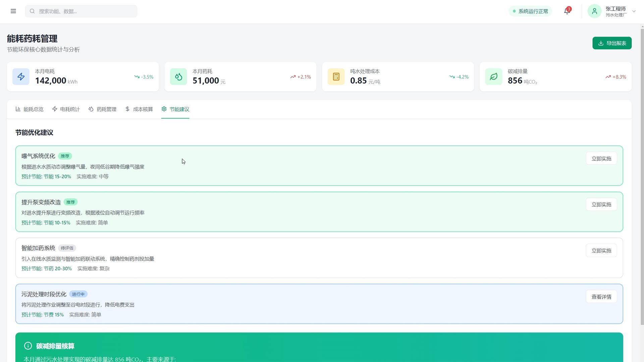Click 预计节能: 节药 20-30% text
644x362 pixels.
(x=47, y=268)
